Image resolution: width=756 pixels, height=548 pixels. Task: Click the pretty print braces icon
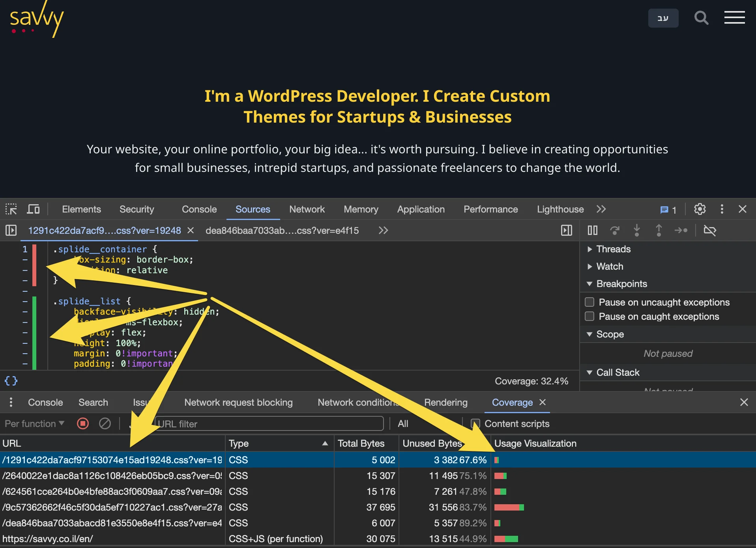[11, 381]
